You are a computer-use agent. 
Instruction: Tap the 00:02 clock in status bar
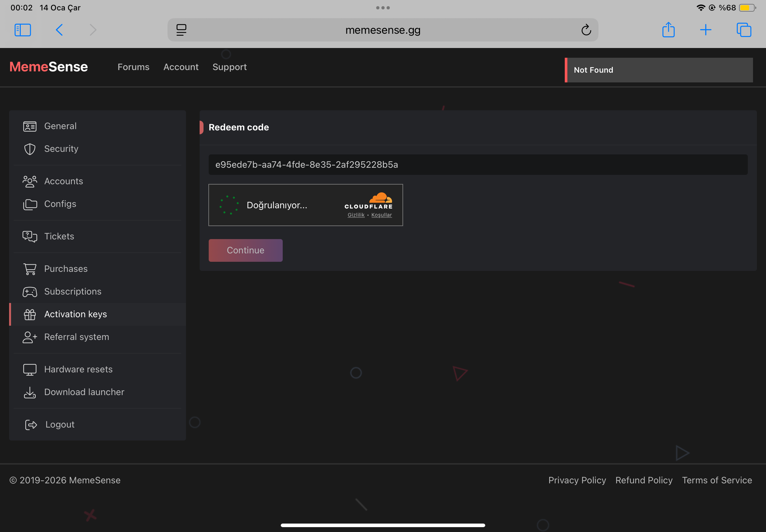22,8
